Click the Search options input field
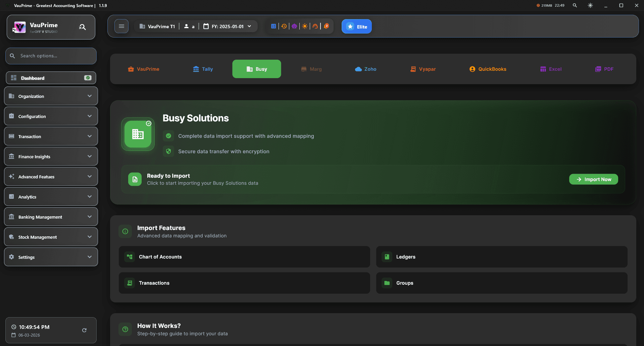Viewport: 644px width, 346px height. 51,56
